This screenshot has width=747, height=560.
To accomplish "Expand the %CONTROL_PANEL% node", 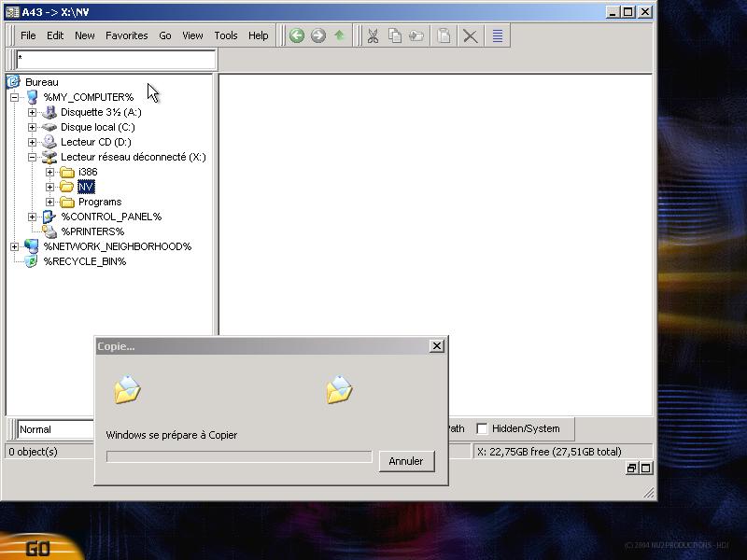I will tap(32, 217).
